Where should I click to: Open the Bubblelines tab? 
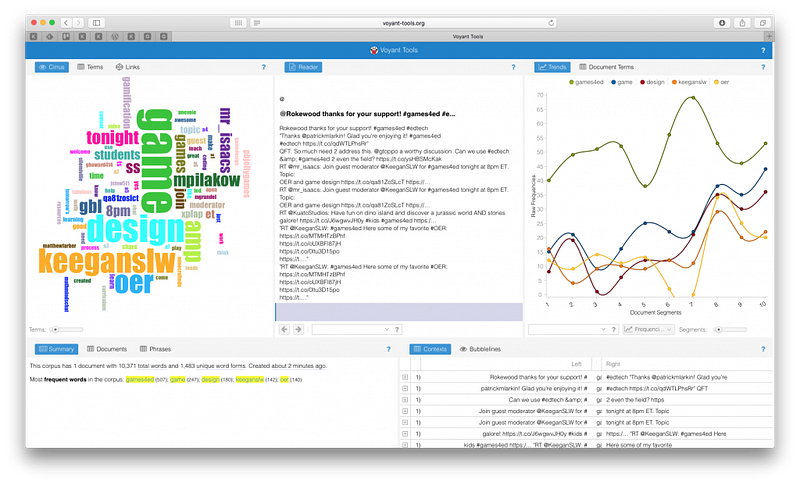pos(480,349)
